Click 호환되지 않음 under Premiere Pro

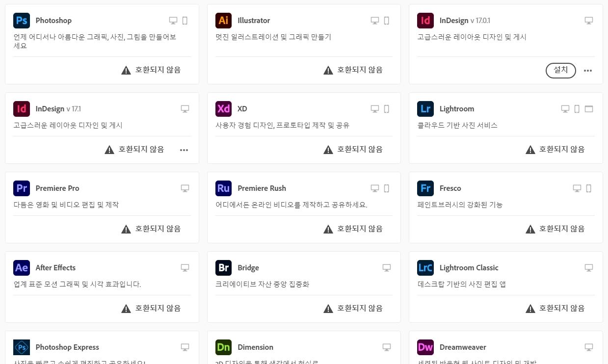point(158,229)
